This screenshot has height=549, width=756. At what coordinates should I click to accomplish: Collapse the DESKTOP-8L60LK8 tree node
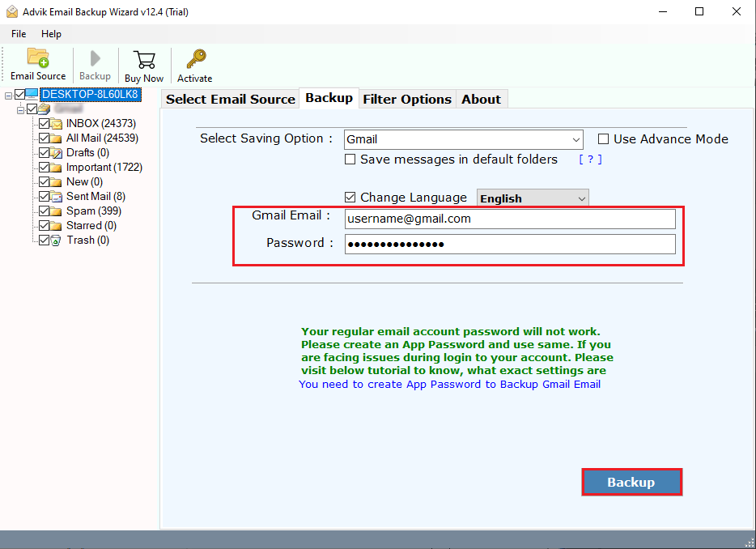tap(8, 96)
